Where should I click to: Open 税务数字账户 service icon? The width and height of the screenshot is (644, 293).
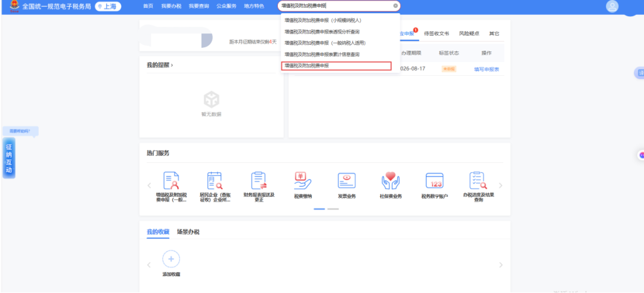coord(435,181)
